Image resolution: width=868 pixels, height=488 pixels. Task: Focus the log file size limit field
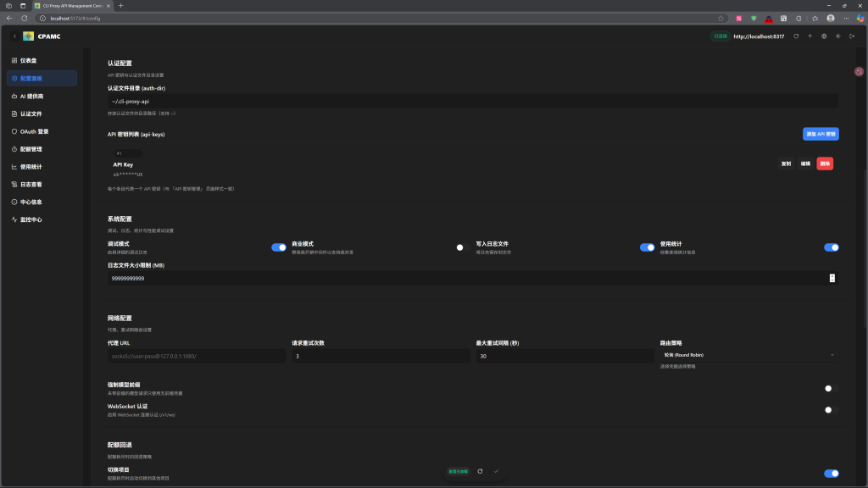(473, 278)
